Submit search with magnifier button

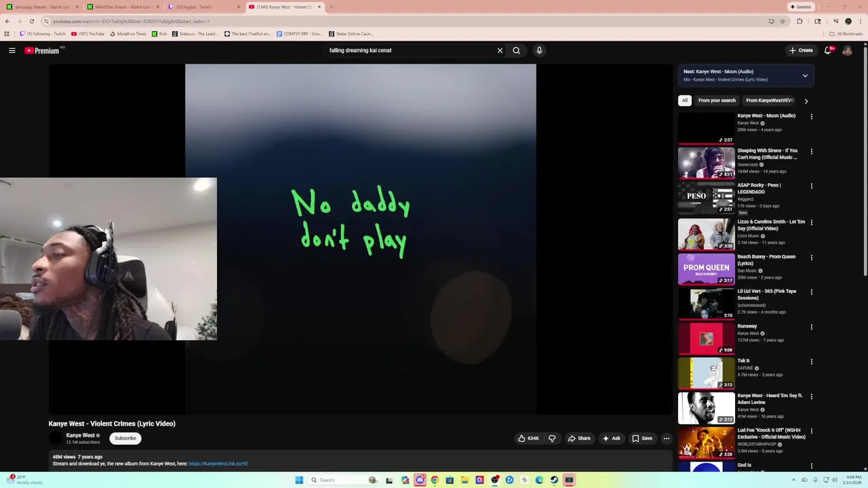(x=517, y=50)
